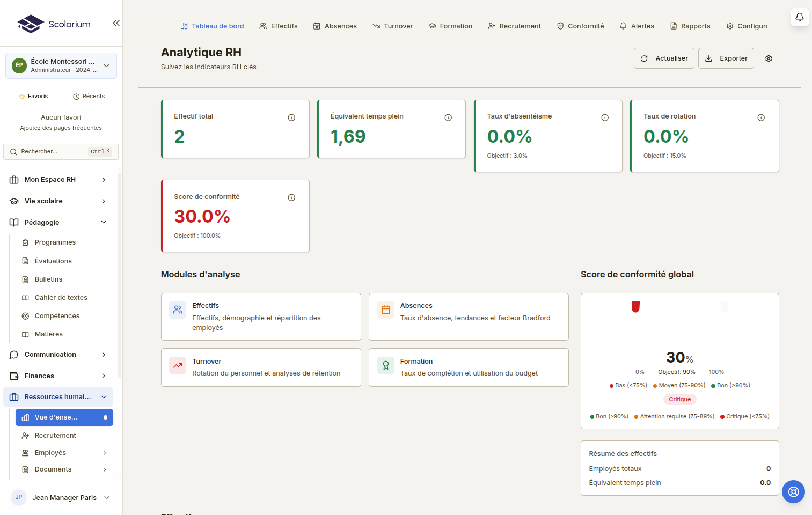Open the help lifebuoy floating button
812x515 pixels.
[x=793, y=491]
